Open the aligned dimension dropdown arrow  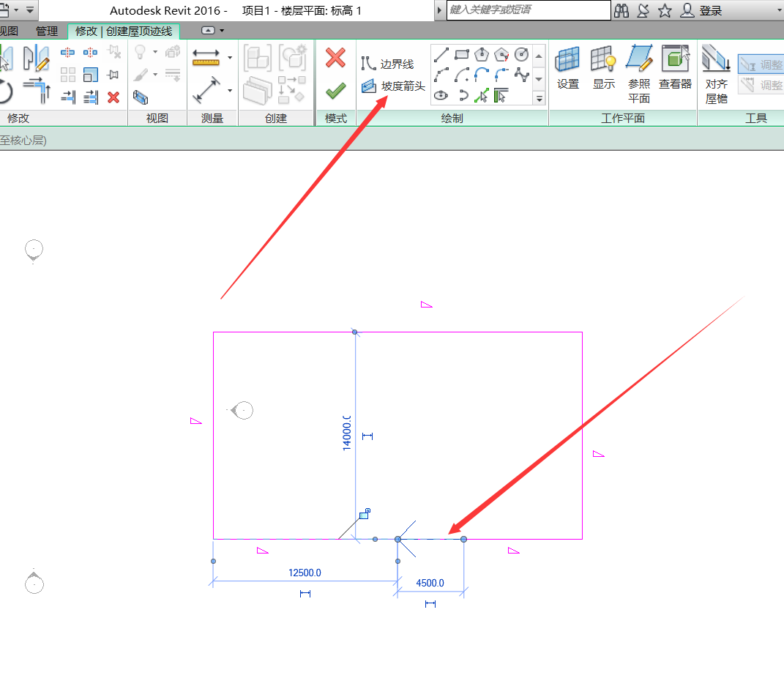pos(230,58)
